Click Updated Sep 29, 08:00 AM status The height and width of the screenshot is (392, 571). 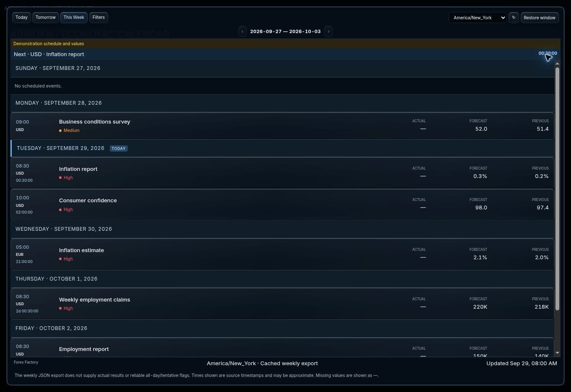click(522, 364)
